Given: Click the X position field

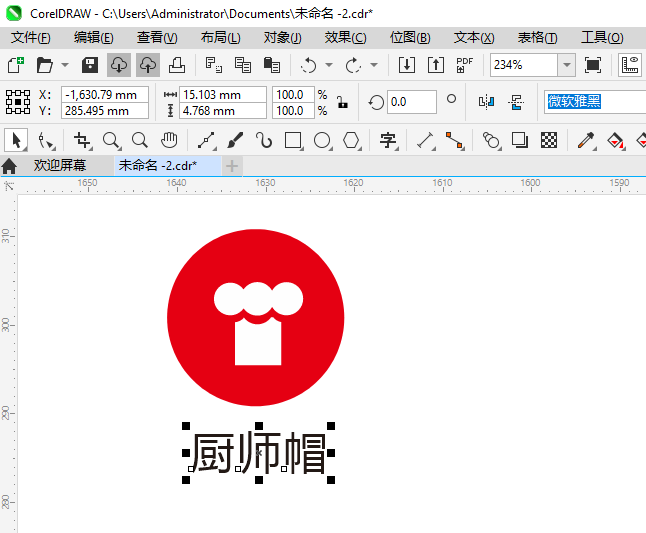Looking at the screenshot, I should (105, 94).
